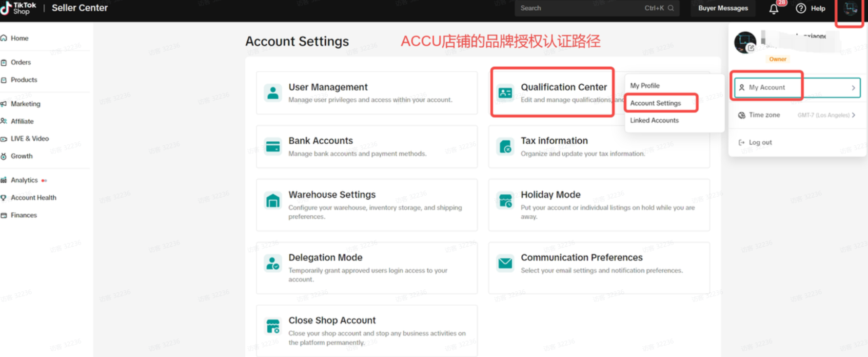Screen dimensions: 868x357
Task: Open the Help question-mark icon
Action: [x=801, y=8]
